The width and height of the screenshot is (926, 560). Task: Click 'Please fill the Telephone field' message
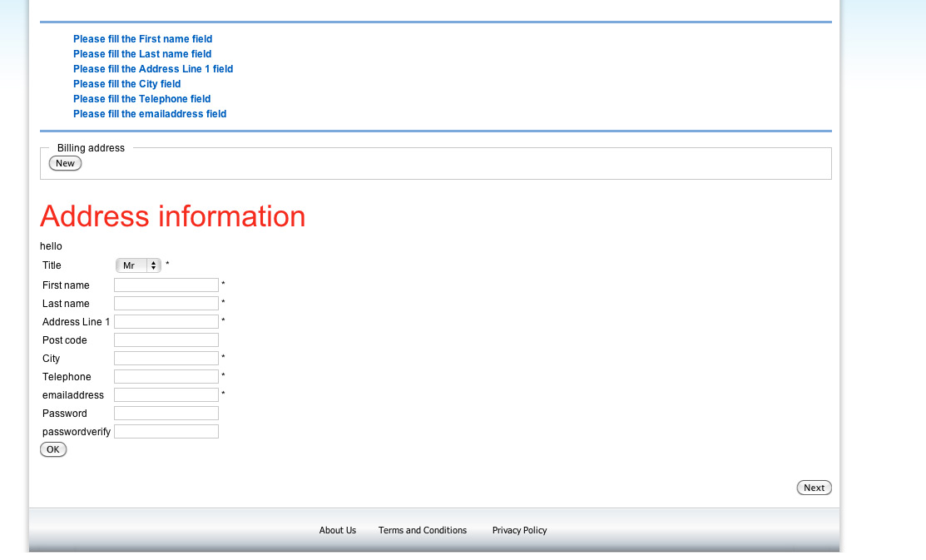(x=141, y=99)
